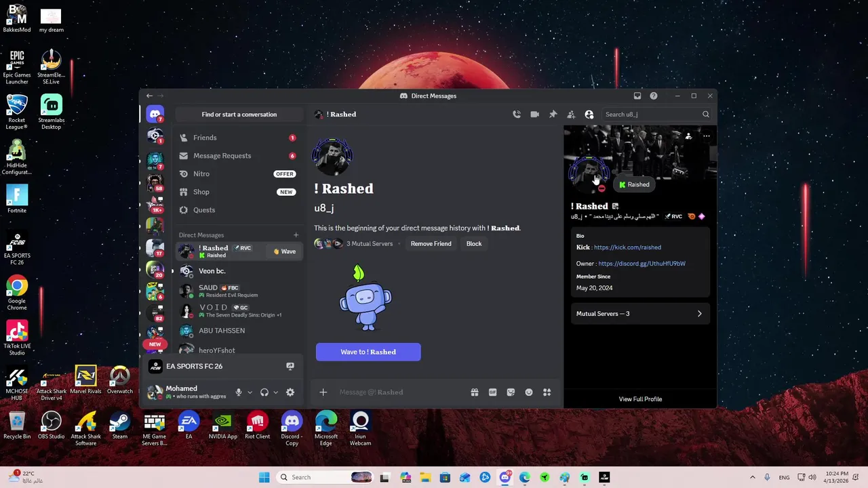Viewport: 868px width, 488px height.
Task: Open Message Requests
Action: [x=238, y=156]
